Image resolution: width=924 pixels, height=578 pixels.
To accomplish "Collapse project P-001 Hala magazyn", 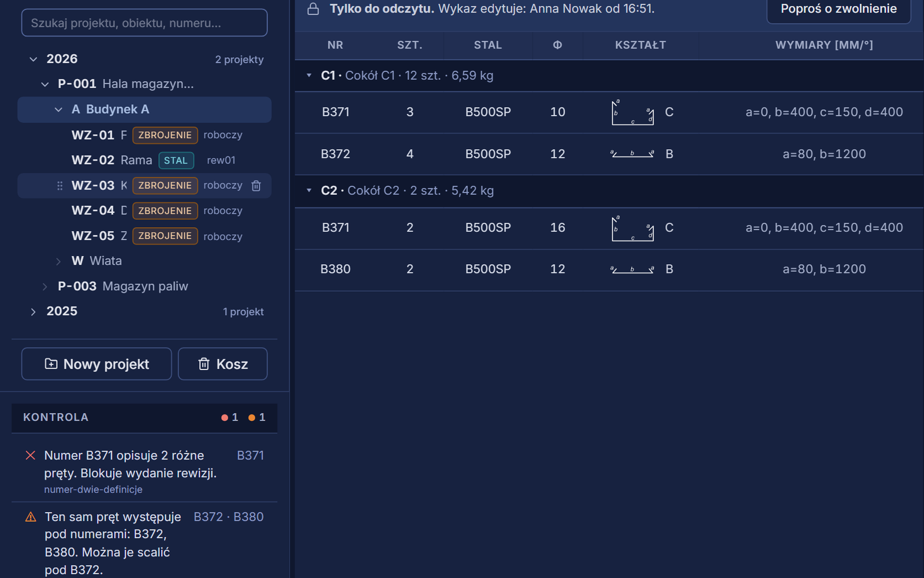I will 45,84.
